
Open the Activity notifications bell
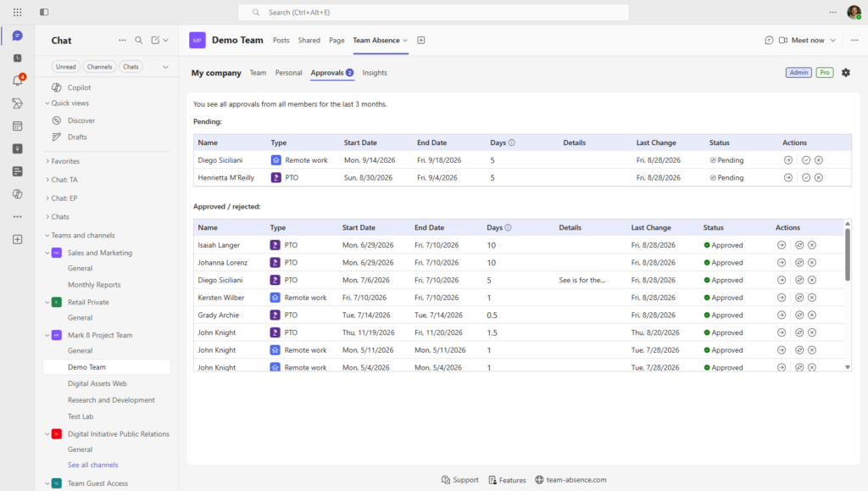(x=17, y=81)
